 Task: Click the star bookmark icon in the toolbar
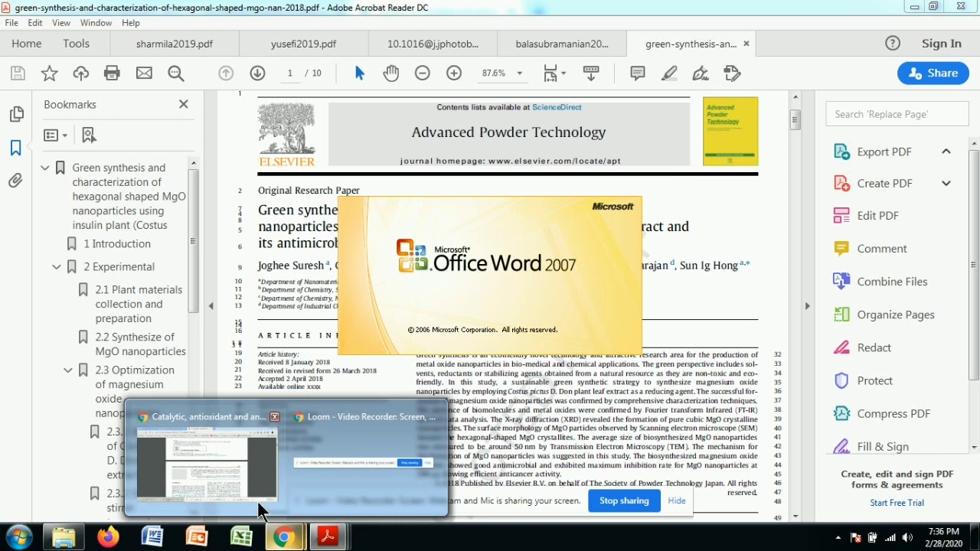point(49,73)
